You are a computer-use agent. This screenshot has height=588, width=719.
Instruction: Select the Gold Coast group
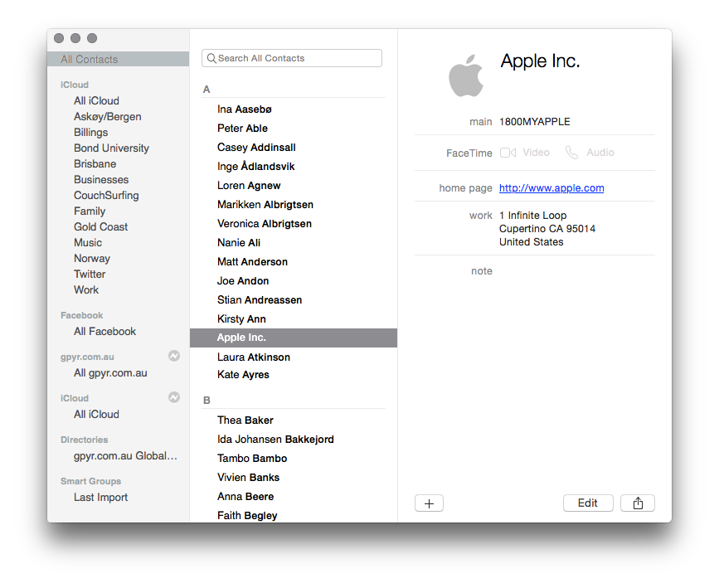pos(101,227)
